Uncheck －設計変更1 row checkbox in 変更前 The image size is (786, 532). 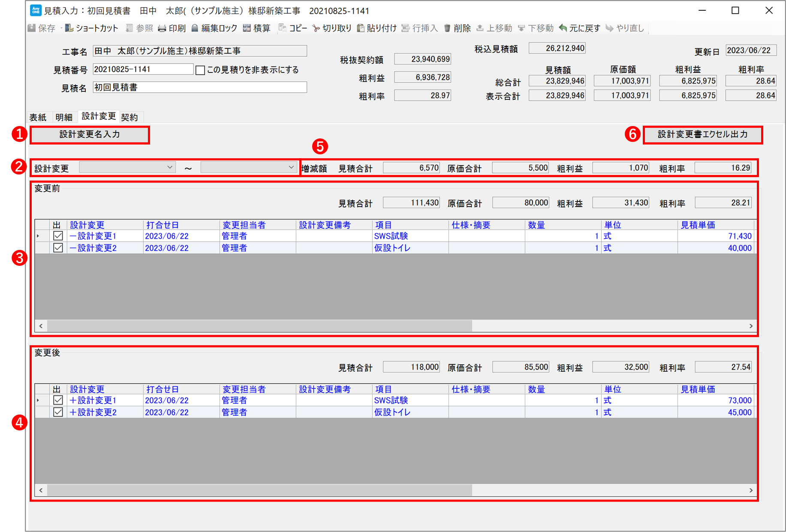coord(58,236)
